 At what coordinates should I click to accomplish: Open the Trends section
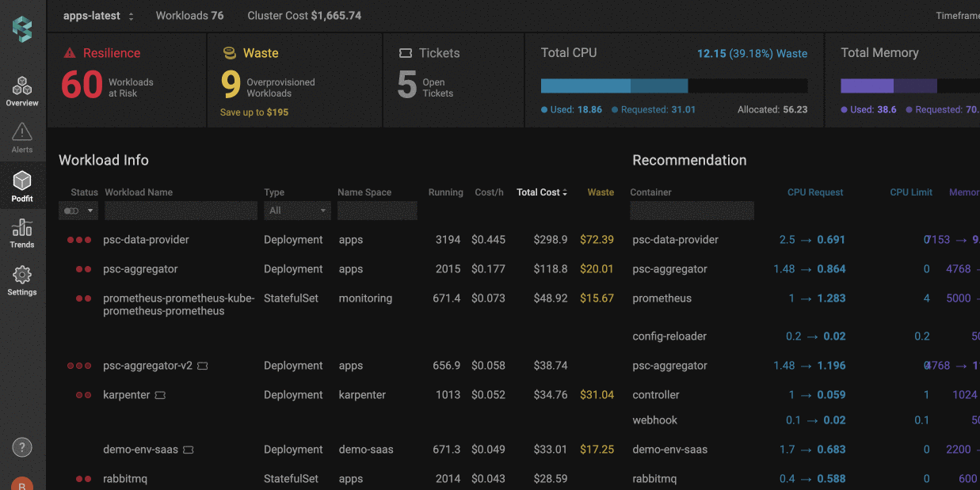22,233
